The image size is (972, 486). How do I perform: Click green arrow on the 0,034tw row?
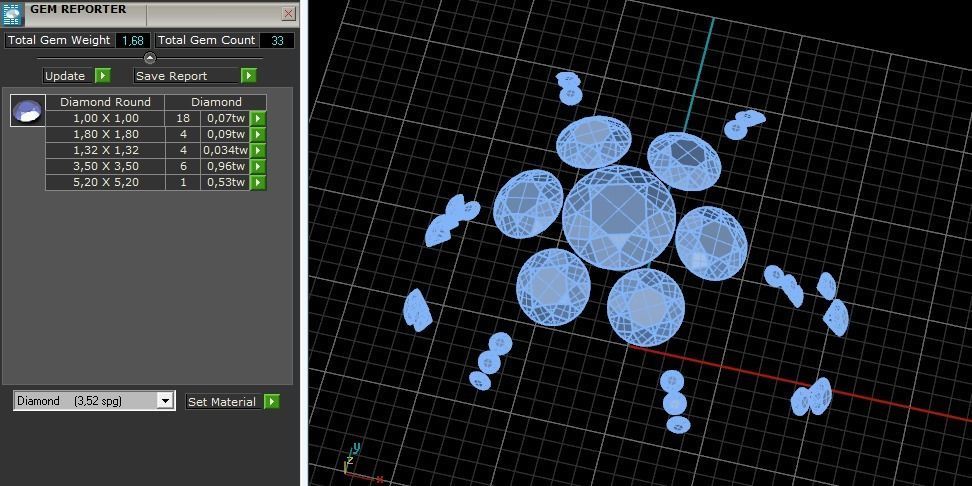click(258, 151)
